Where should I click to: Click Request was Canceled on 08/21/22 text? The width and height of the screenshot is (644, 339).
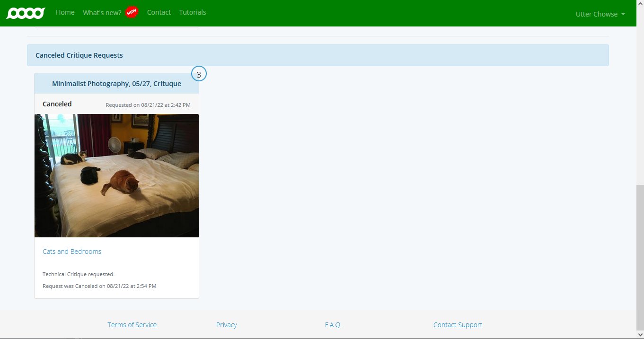[x=99, y=286]
